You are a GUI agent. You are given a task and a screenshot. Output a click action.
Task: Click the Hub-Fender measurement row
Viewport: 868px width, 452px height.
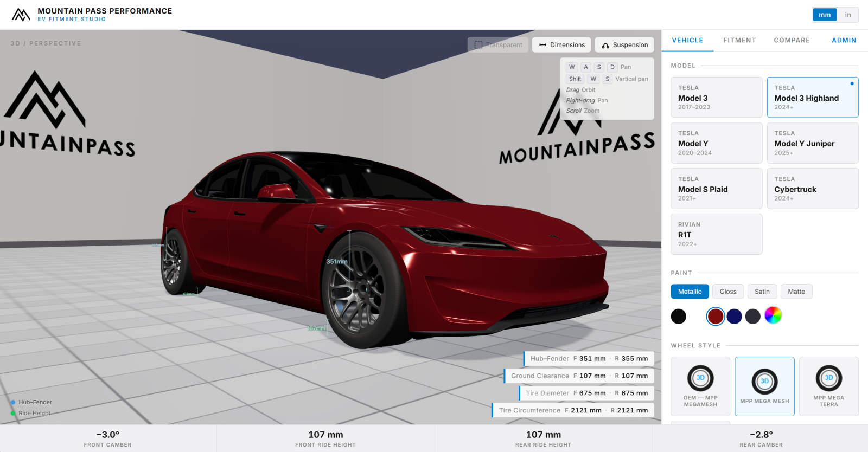(589, 359)
